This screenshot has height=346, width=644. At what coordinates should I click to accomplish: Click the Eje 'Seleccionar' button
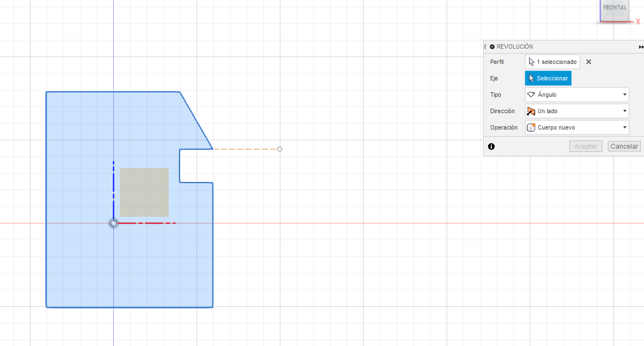tap(548, 78)
